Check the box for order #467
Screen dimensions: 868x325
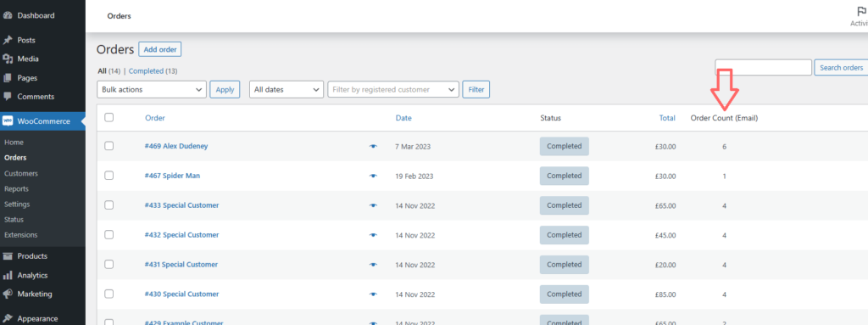[109, 176]
